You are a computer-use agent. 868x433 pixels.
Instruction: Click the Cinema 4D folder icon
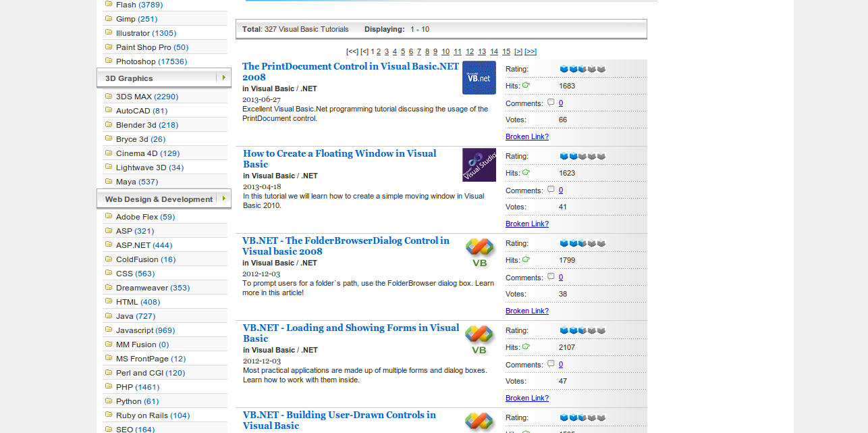[x=109, y=153]
